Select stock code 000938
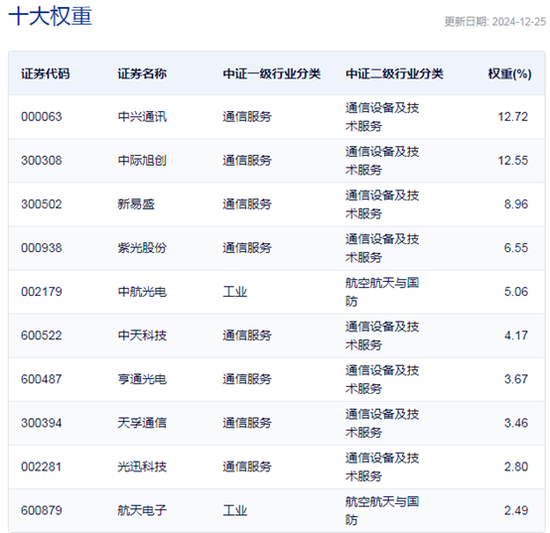 (x=41, y=248)
